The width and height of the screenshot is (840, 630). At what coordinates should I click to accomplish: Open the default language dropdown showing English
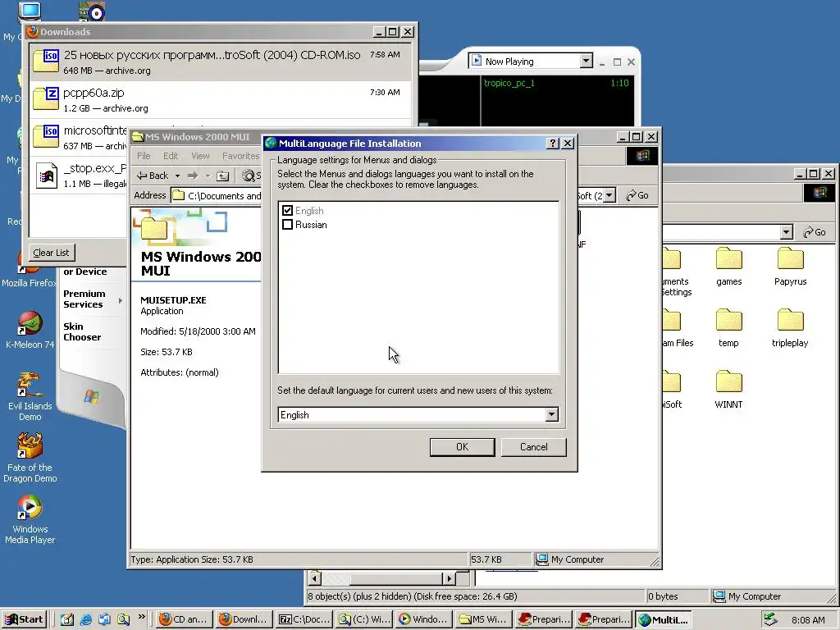point(552,414)
